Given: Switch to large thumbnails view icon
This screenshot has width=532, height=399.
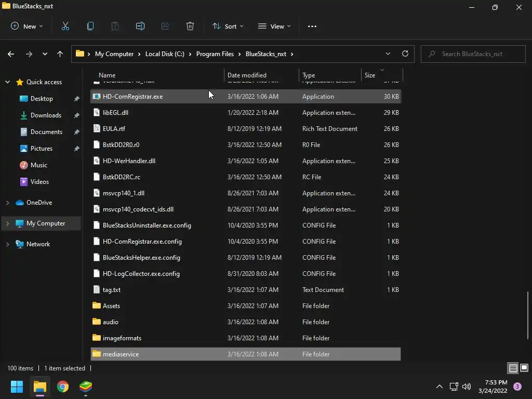Looking at the screenshot, I should 524,368.
